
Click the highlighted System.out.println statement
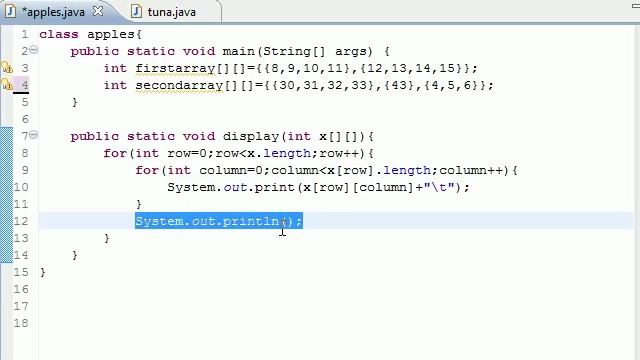tap(219, 221)
